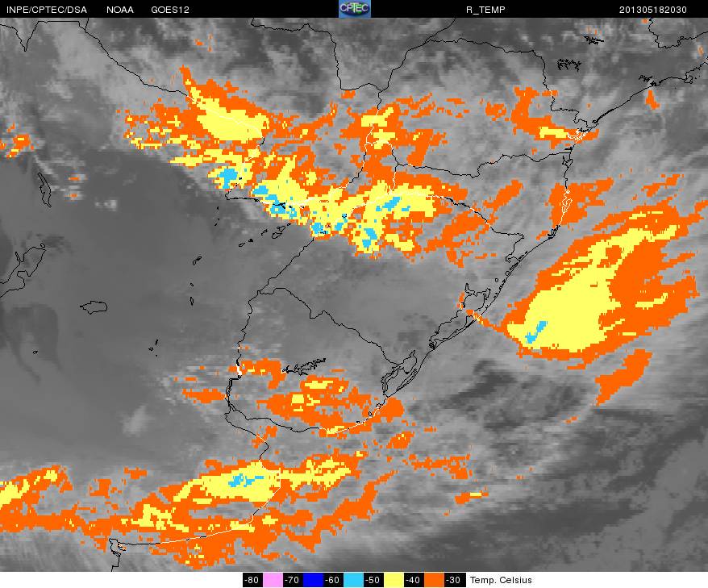Screen dimensions: 708x588
Task: Click the -60 legend value
Action: pos(333,580)
